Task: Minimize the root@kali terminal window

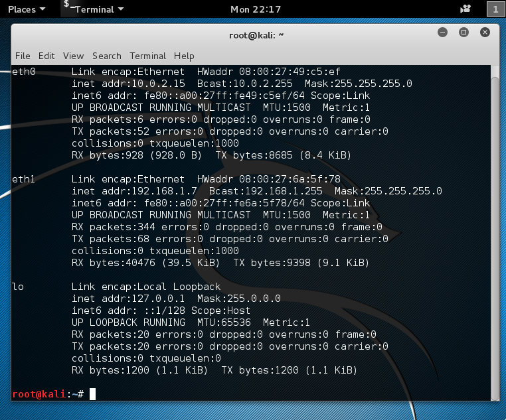Action: (442, 33)
